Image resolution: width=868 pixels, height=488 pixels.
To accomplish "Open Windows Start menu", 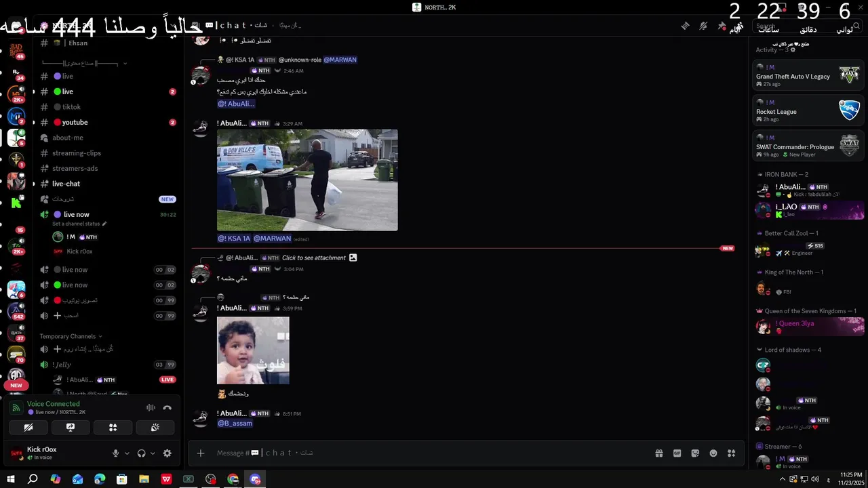I will (11, 479).
